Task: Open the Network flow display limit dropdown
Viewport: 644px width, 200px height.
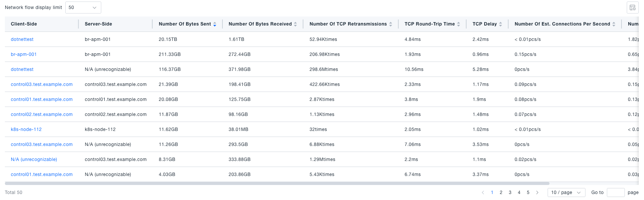Action: click(83, 8)
